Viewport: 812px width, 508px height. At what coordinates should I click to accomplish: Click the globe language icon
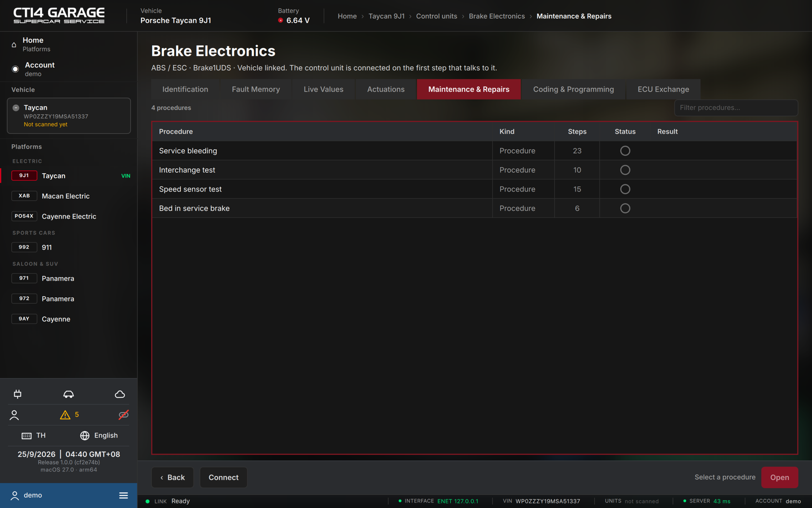pos(85,436)
